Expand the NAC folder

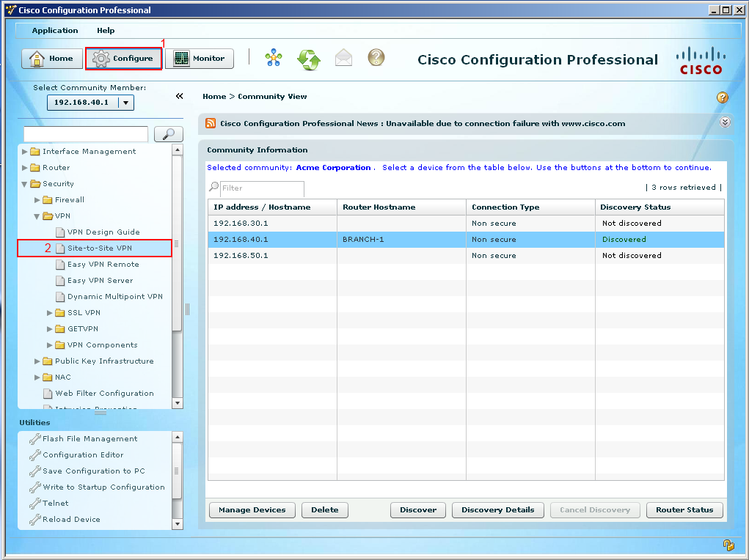click(37, 377)
